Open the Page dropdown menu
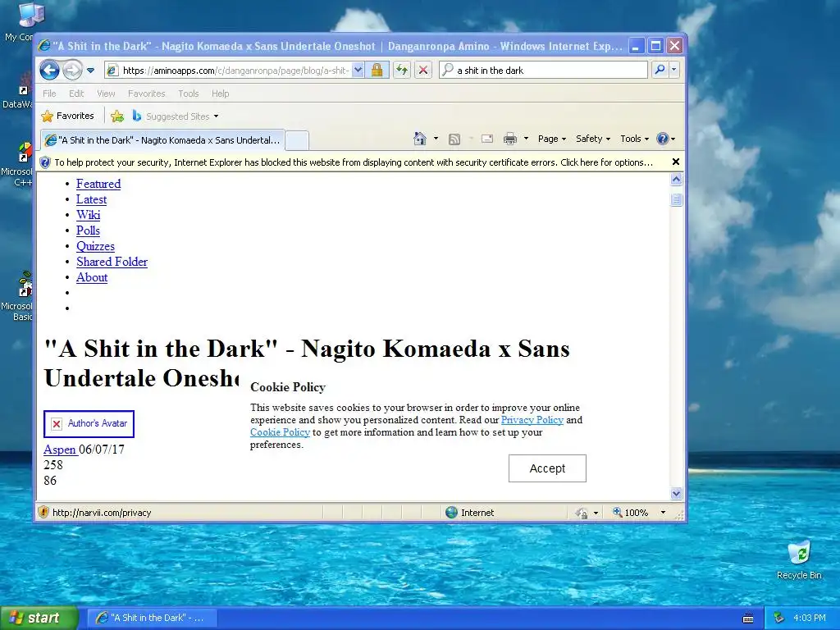840x630 pixels. pos(552,139)
